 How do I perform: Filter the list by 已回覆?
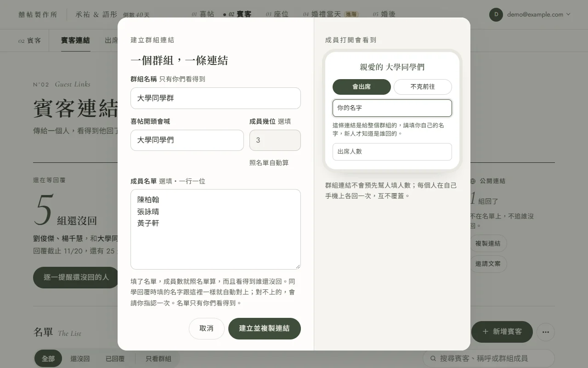pos(115,359)
